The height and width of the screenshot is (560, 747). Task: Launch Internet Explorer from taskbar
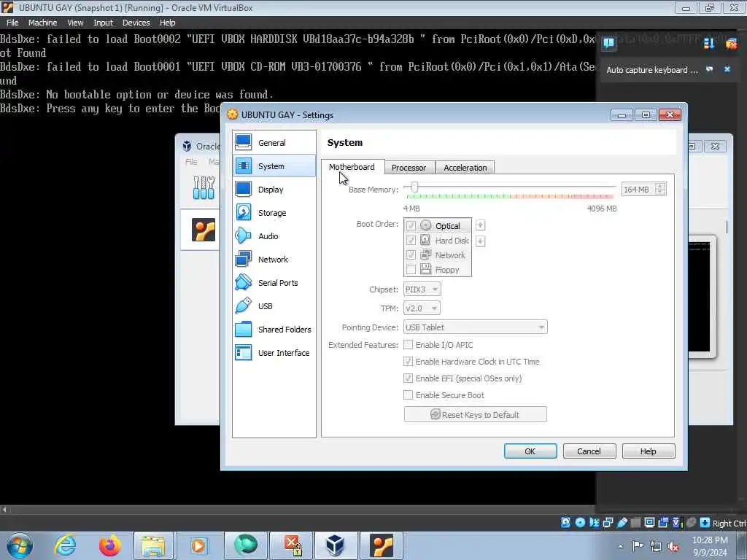click(x=65, y=545)
